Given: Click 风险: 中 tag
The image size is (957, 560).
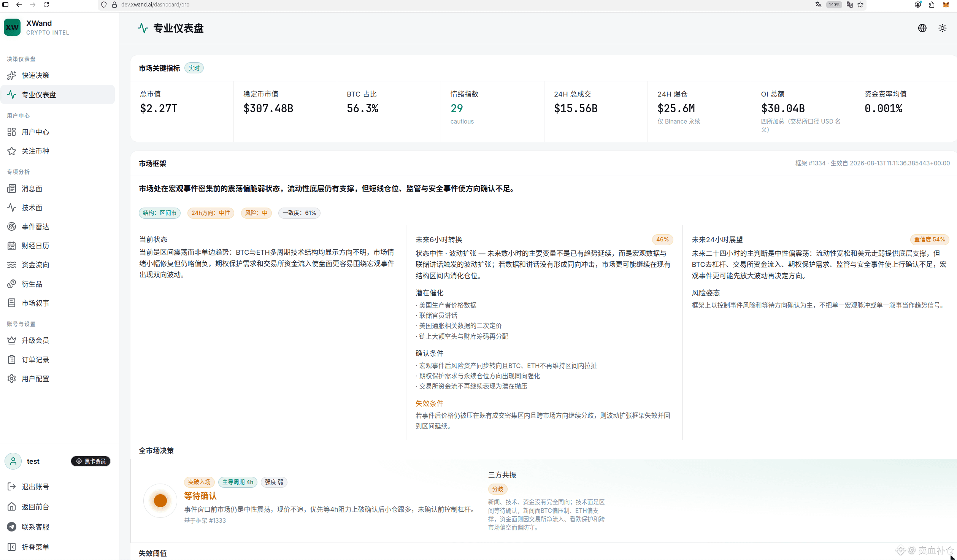Looking at the screenshot, I should click(x=256, y=213).
